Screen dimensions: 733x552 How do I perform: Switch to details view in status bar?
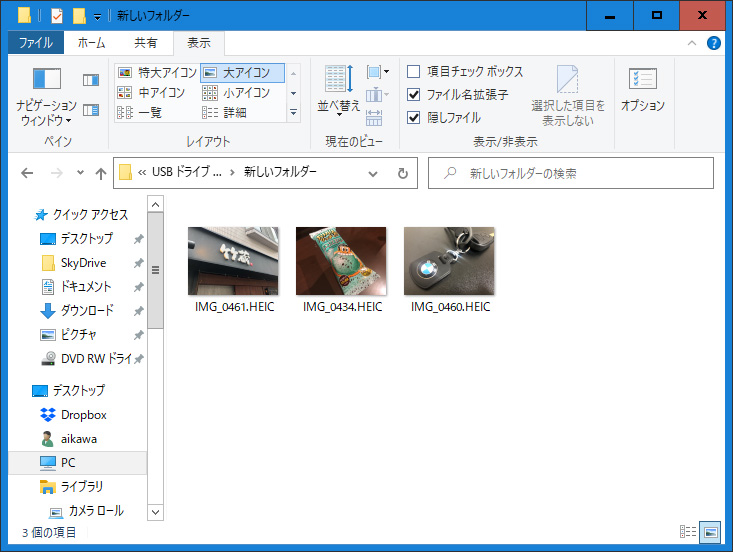[x=688, y=532]
